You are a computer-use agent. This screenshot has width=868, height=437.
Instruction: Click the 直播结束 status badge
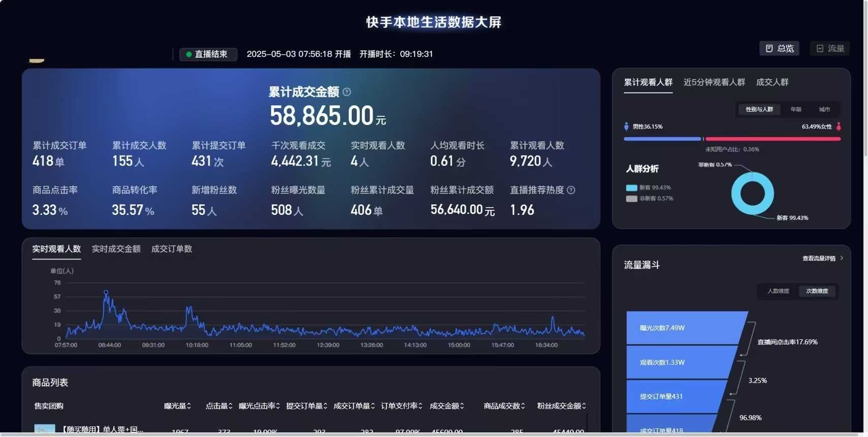(x=208, y=54)
